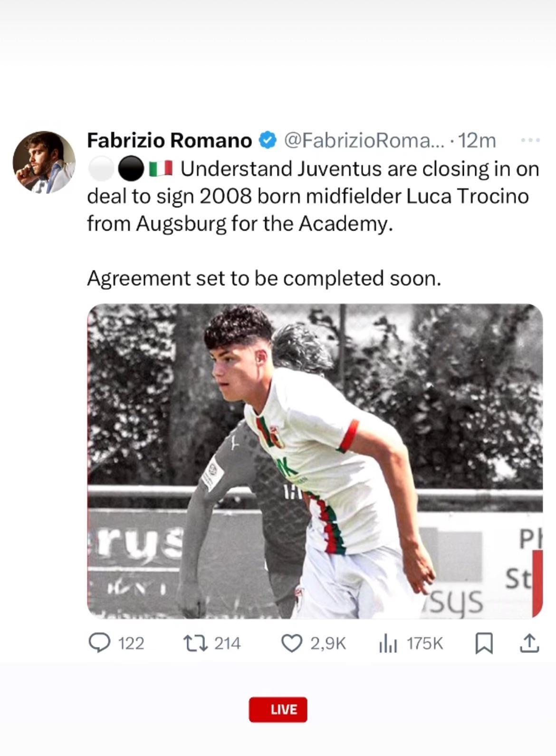
Task: Open the reply comment bubble icon
Action: 99,643
